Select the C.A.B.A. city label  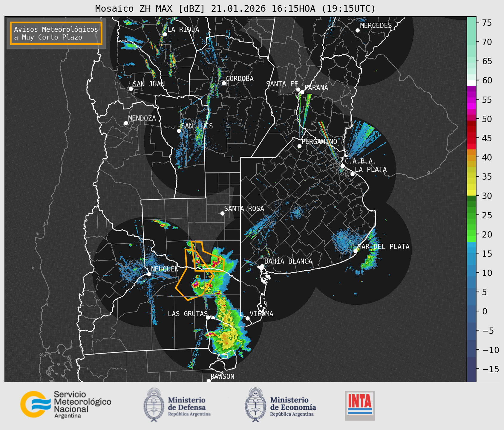click(361, 161)
